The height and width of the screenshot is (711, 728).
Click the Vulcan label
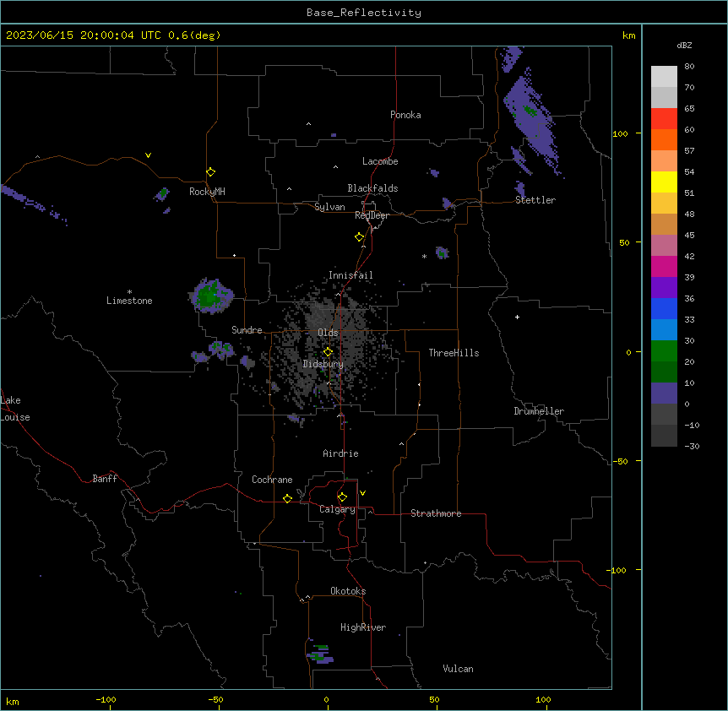click(x=459, y=669)
